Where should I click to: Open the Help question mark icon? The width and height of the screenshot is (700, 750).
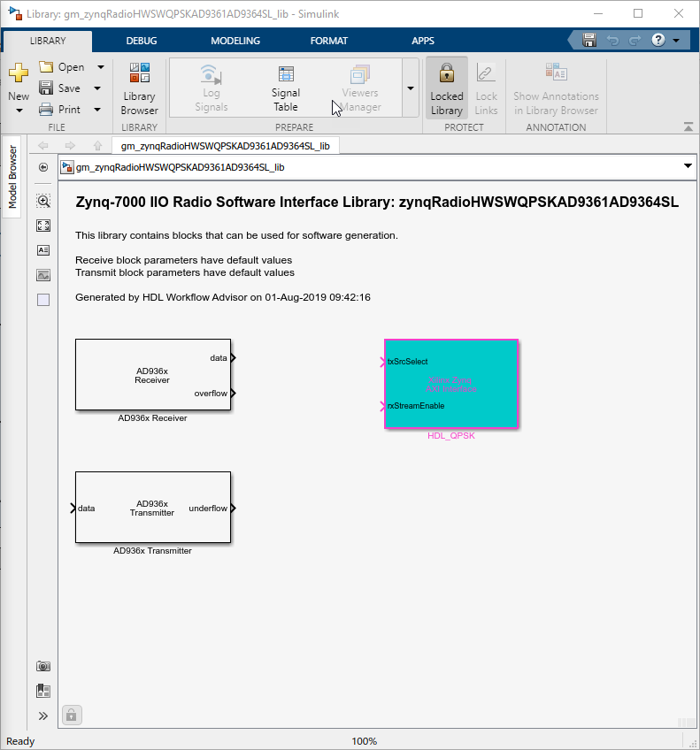coord(658,40)
